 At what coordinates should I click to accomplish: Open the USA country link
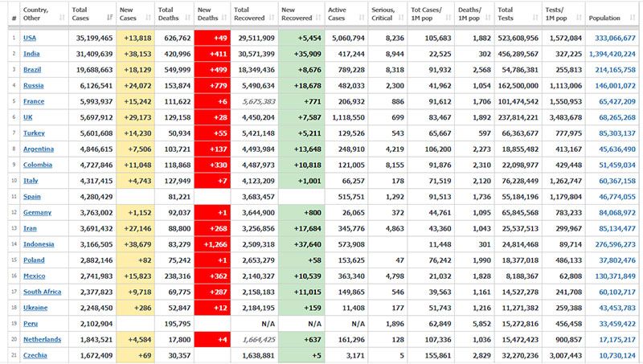coord(30,38)
